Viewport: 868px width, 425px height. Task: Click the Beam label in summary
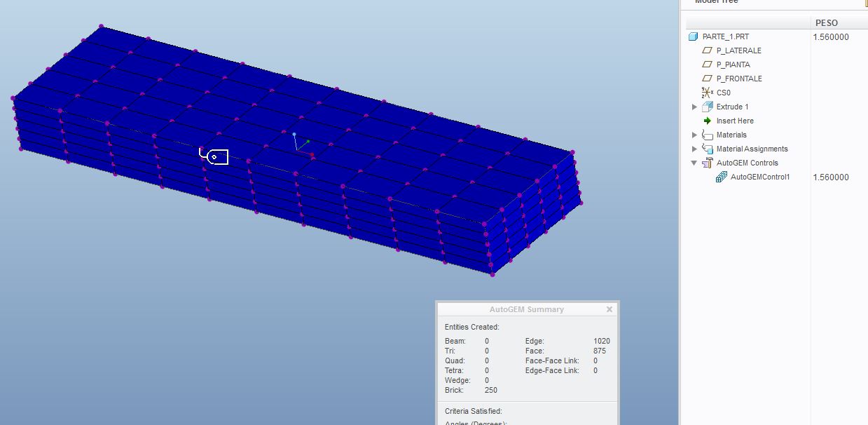[455, 341]
